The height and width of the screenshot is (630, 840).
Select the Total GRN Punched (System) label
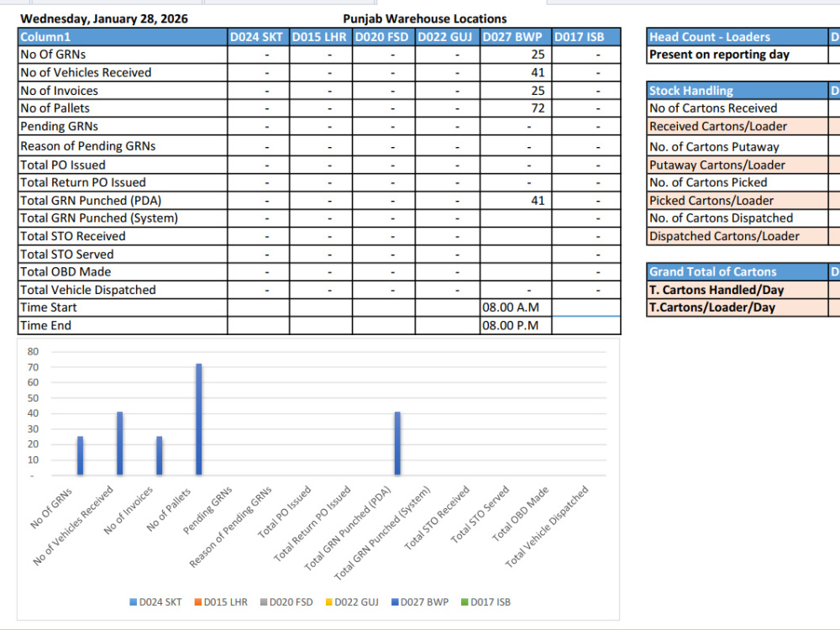123,218
